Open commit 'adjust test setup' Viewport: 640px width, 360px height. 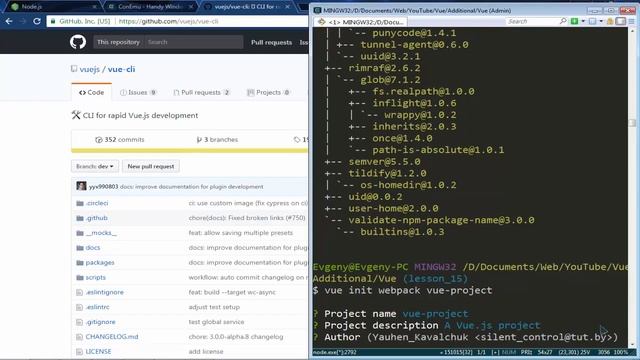(214, 307)
